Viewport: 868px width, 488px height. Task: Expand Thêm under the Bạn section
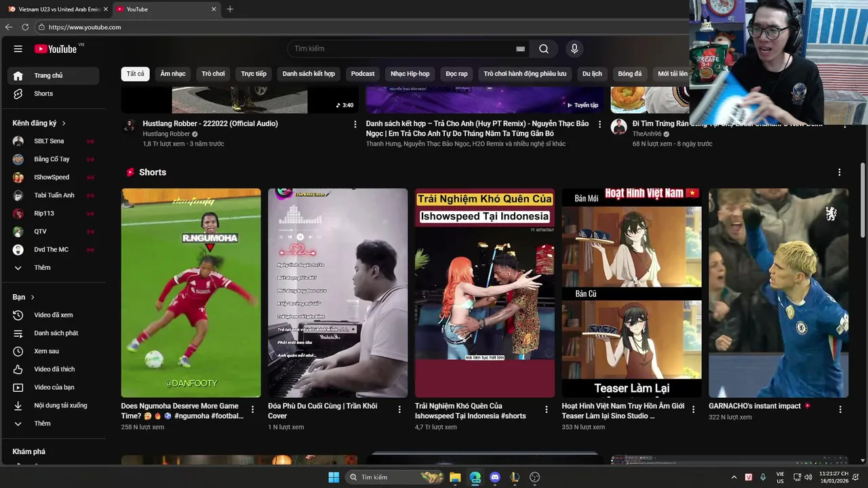(x=53, y=424)
